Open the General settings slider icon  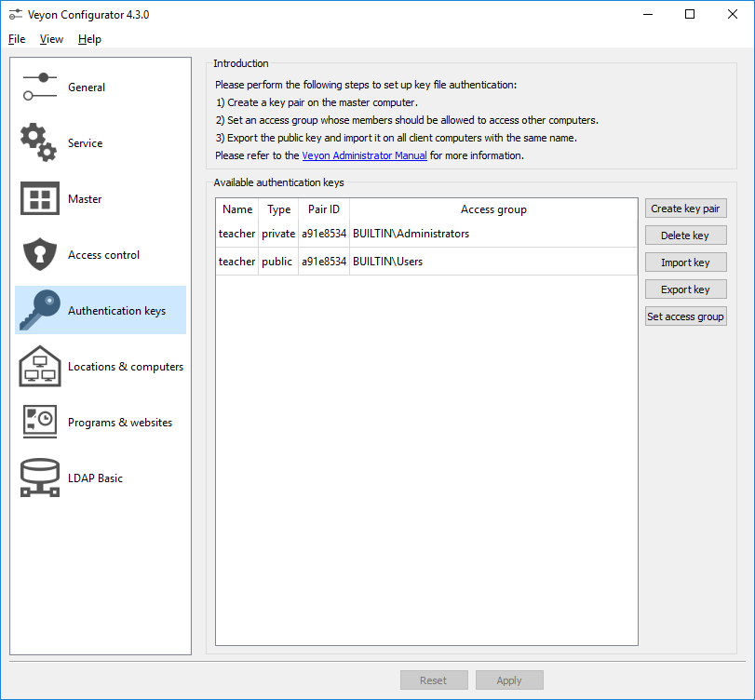pyautogui.click(x=40, y=87)
